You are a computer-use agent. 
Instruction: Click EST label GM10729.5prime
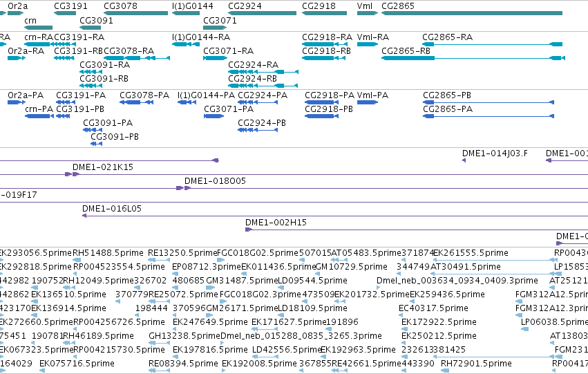coord(352,267)
